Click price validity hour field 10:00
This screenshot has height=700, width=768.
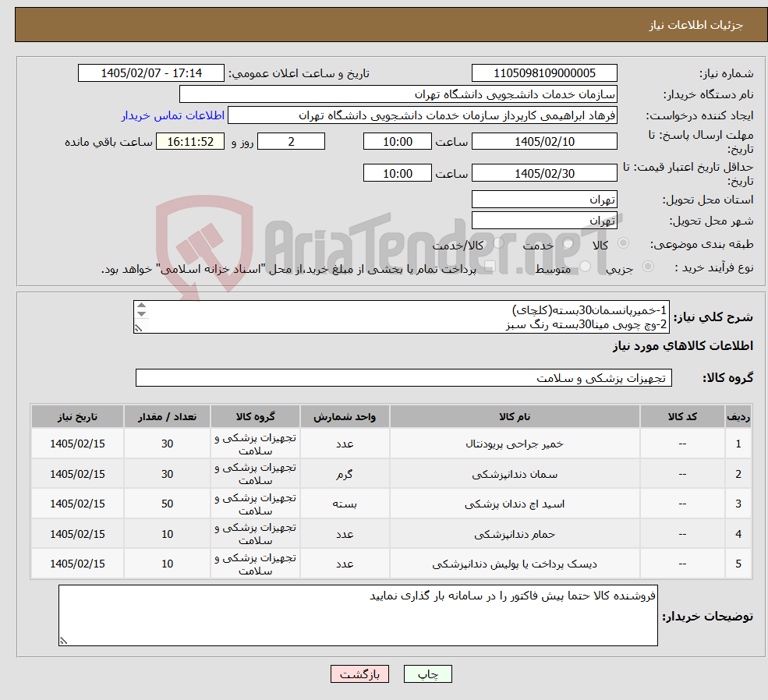point(397,173)
